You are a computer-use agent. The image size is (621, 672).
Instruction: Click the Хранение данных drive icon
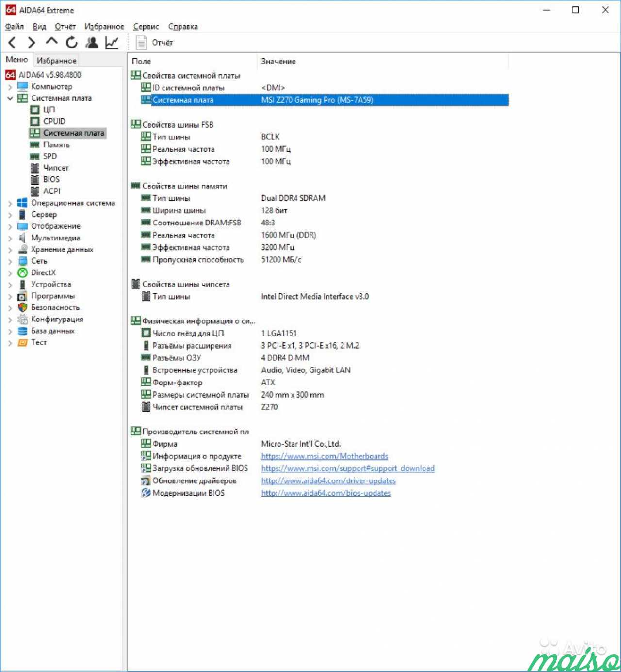pyautogui.click(x=23, y=249)
